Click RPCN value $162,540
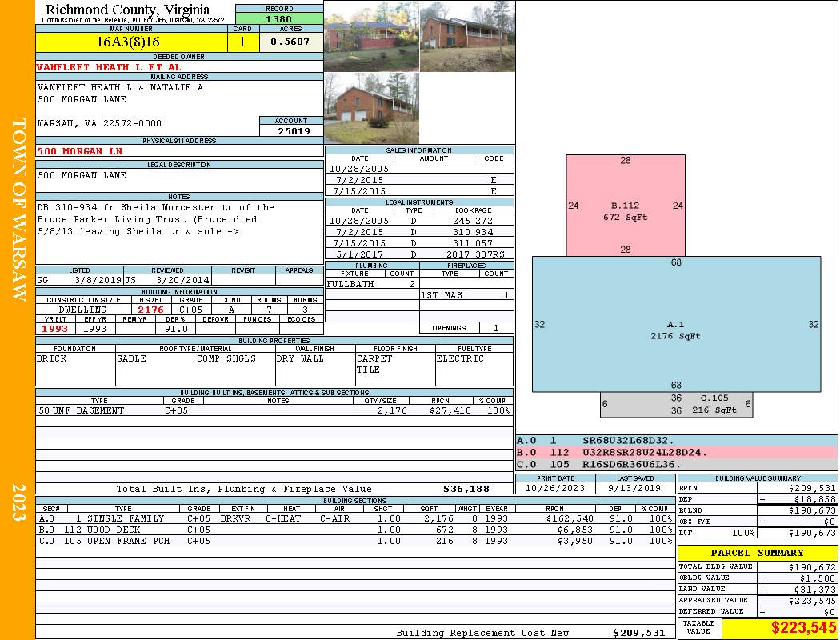Image resolution: width=840 pixels, height=640 pixels. coord(570,518)
